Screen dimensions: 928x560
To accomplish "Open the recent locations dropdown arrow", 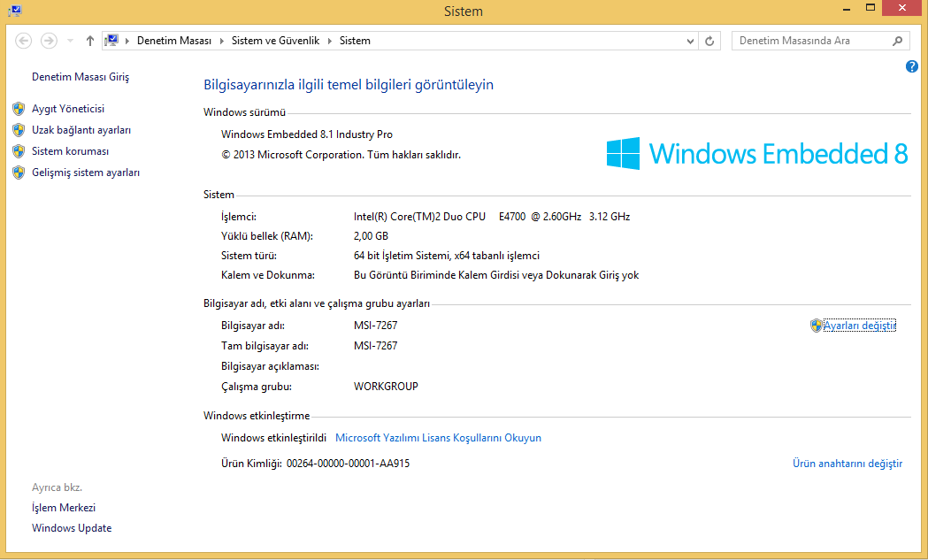I will point(71,41).
